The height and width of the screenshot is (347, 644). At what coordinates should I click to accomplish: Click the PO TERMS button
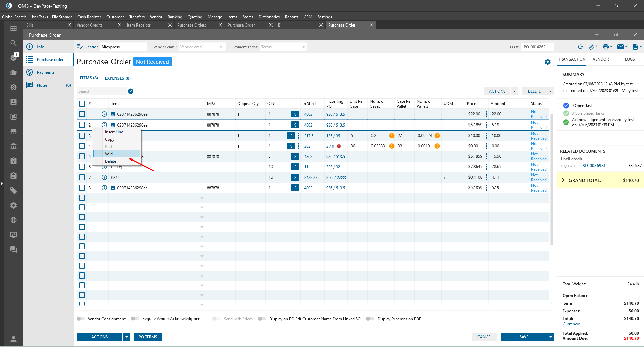[148, 337]
